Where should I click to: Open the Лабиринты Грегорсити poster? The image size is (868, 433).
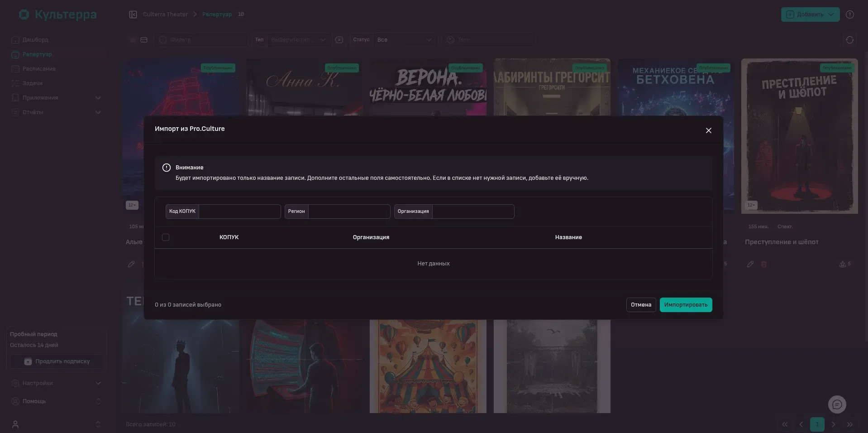coord(552,87)
